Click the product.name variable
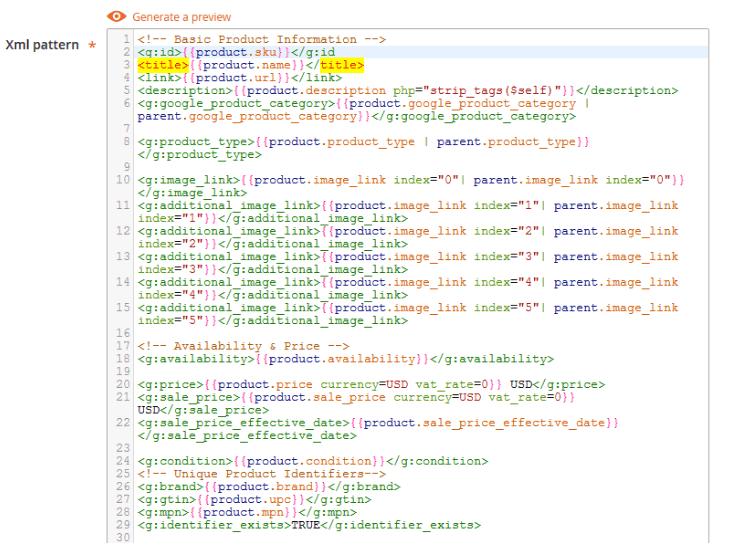Viewport: 734px width, 543px height. (x=247, y=65)
